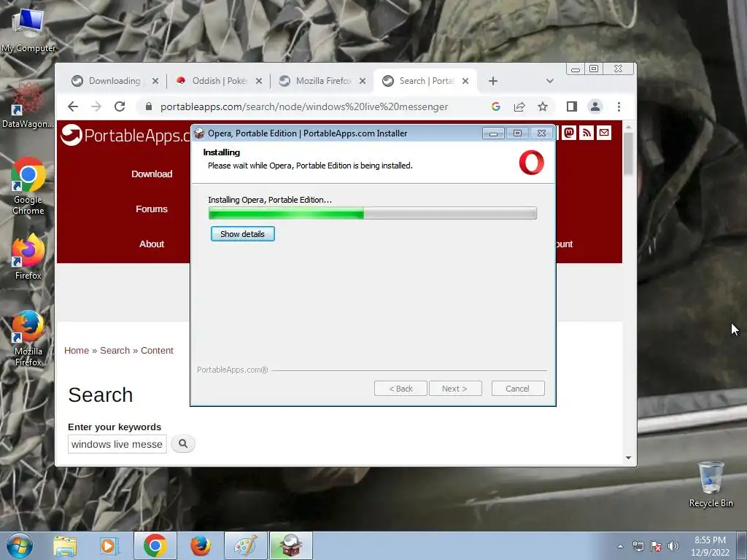This screenshot has width=747, height=560.
Task: Open PortableApps RSS feed icon
Action: (x=587, y=133)
